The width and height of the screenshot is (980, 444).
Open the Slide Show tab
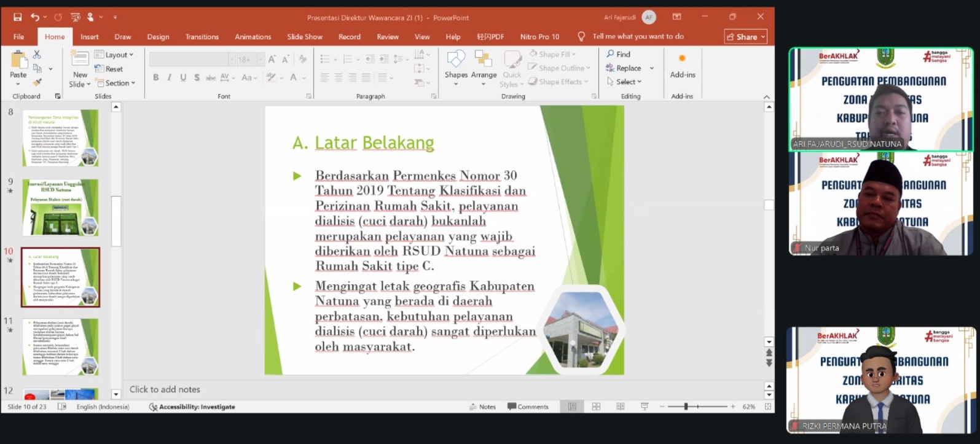[x=305, y=37]
